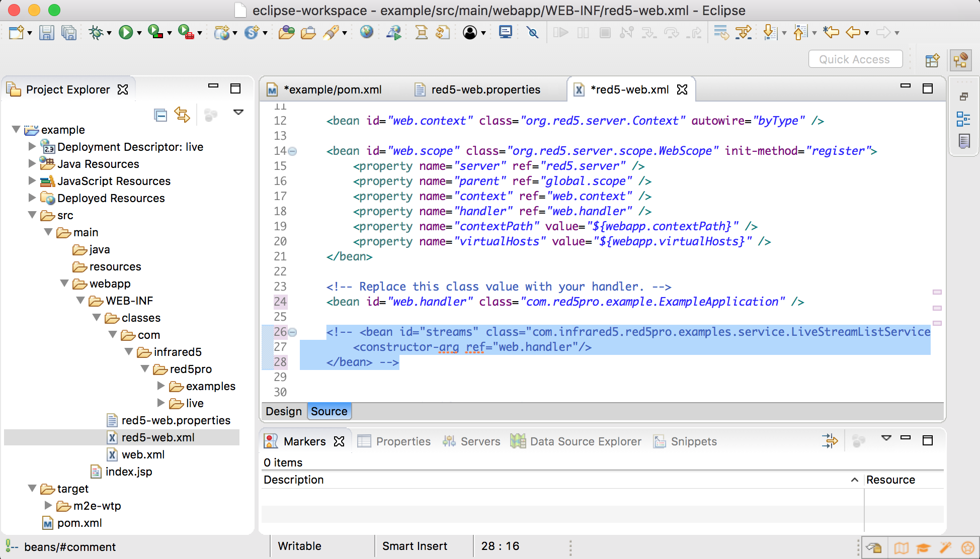
Task: Expand the Deployed Resources node
Action: (x=32, y=198)
